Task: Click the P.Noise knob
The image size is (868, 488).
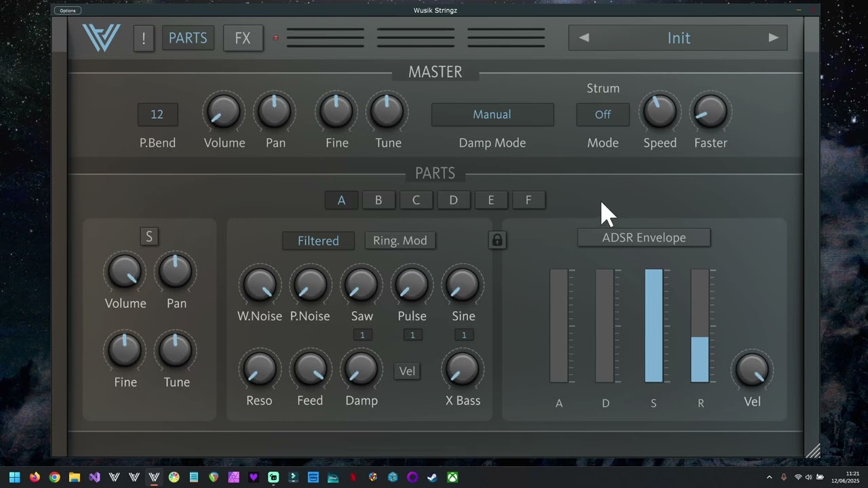Action: 310,285
